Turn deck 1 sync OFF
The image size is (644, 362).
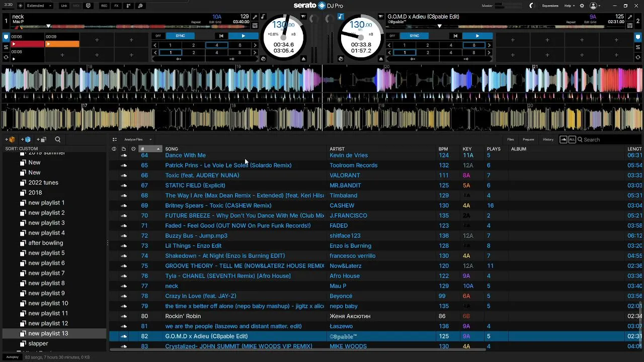pyautogui.click(x=158, y=36)
